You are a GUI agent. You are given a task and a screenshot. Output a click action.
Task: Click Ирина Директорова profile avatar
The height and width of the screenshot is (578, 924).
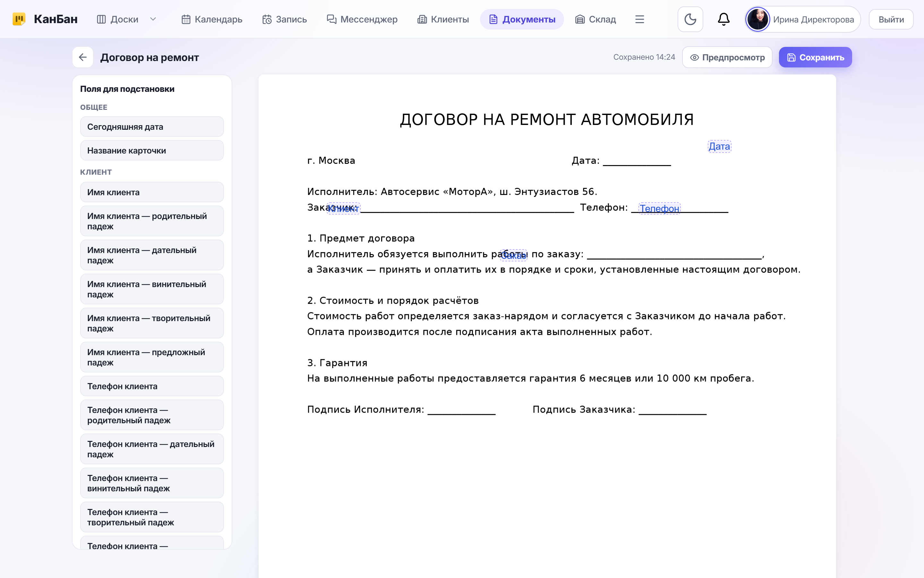pos(757,19)
